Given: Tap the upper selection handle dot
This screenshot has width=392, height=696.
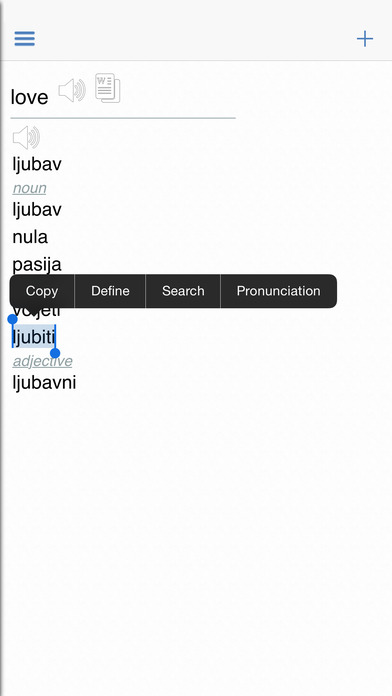Looking at the screenshot, I should pyautogui.click(x=12, y=319).
